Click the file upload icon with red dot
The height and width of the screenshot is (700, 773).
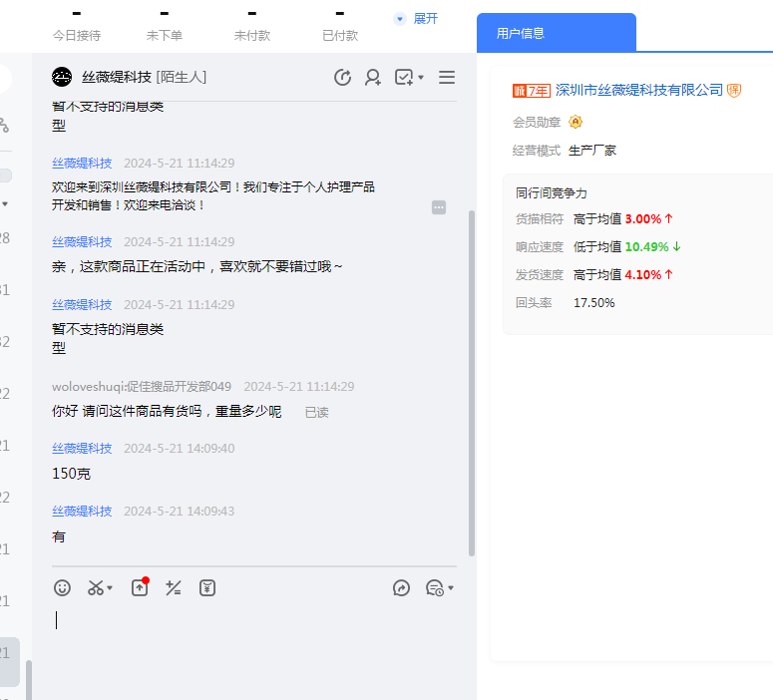140,588
